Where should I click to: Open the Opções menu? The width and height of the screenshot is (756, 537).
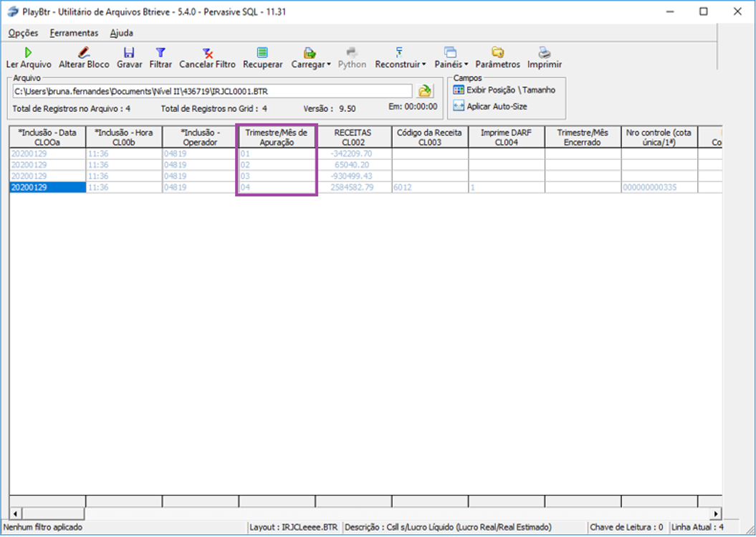click(24, 33)
